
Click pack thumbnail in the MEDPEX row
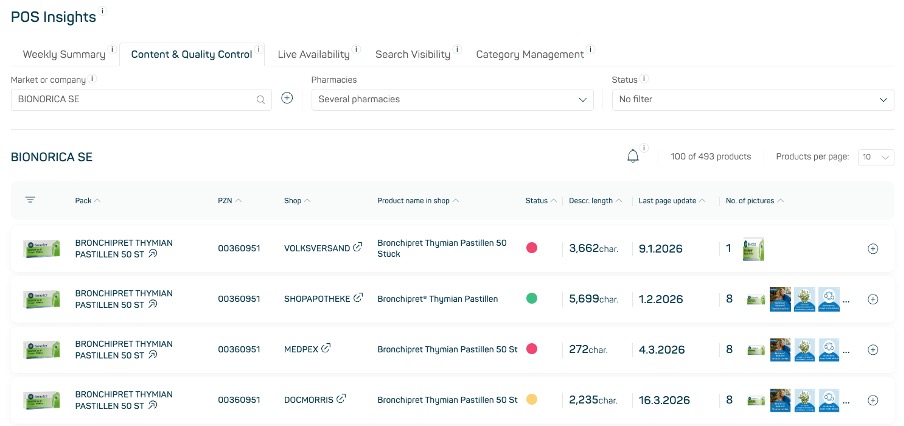coord(42,349)
